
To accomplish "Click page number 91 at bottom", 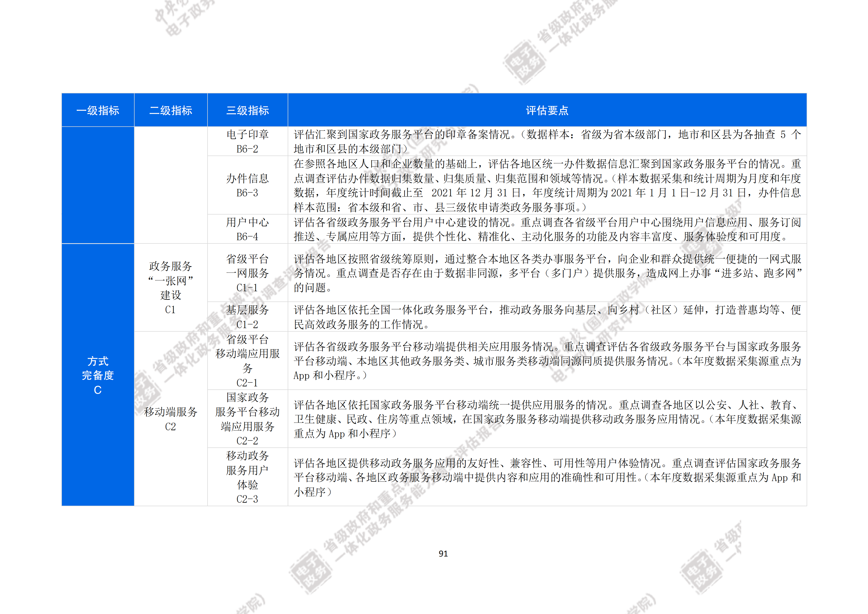I will pyautogui.click(x=443, y=554).
